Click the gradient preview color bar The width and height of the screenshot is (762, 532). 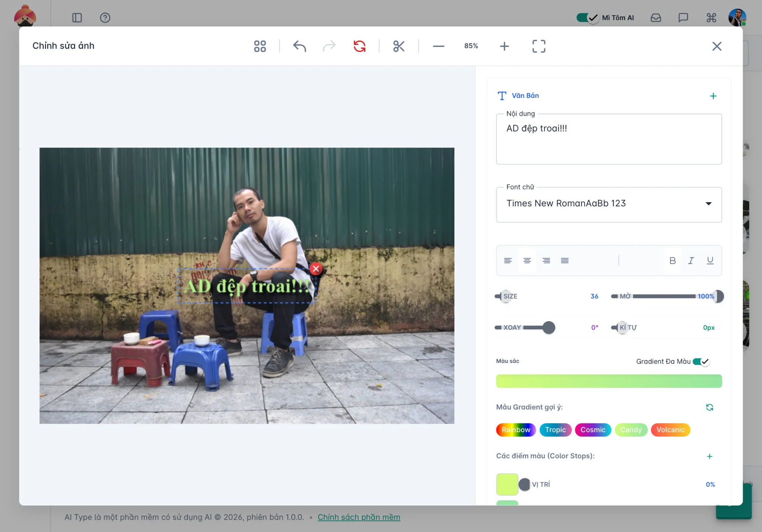pos(609,381)
